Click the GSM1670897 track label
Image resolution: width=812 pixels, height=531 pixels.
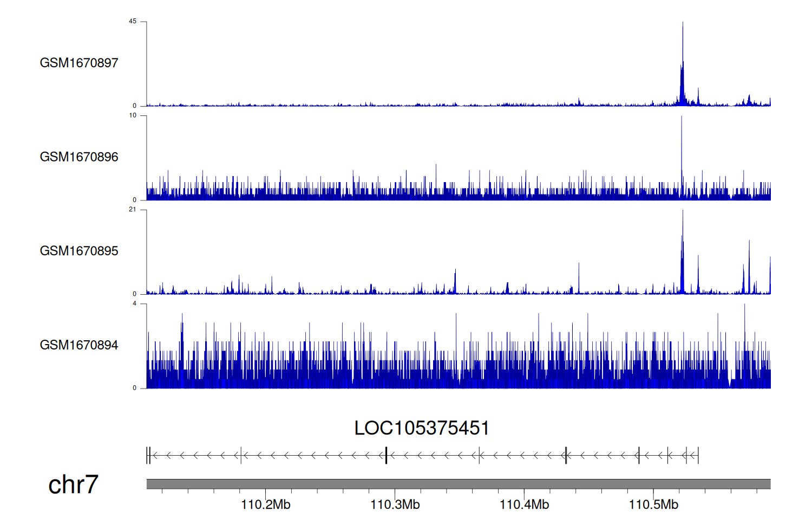pyautogui.click(x=79, y=63)
